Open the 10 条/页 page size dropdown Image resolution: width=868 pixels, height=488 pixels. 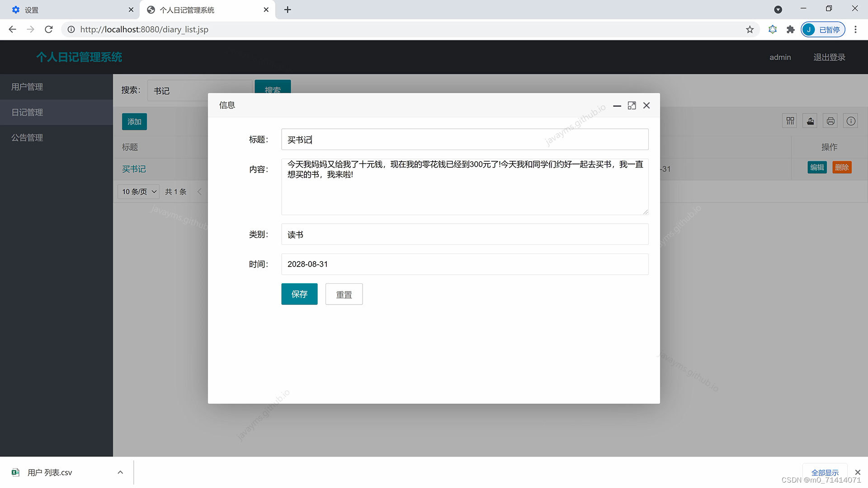point(139,192)
